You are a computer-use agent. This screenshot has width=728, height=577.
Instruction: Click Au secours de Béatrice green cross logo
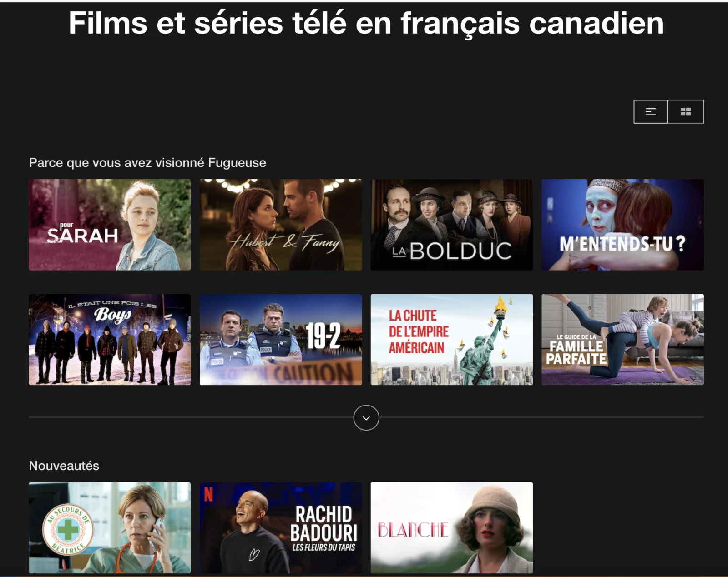coord(68,529)
